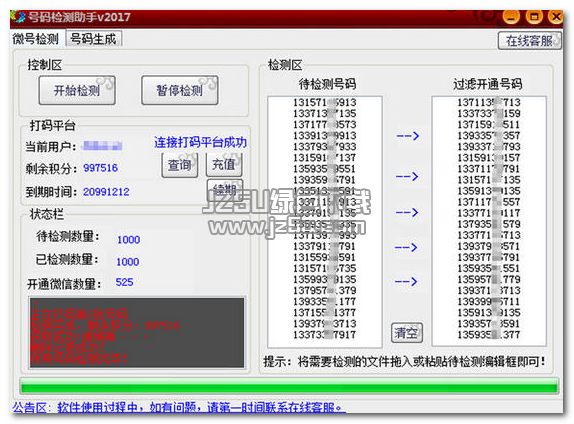Image resolution: width=574 pixels, height=424 pixels.
Task: Click the 待检测数量 value 1000
Action: [128, 239]
